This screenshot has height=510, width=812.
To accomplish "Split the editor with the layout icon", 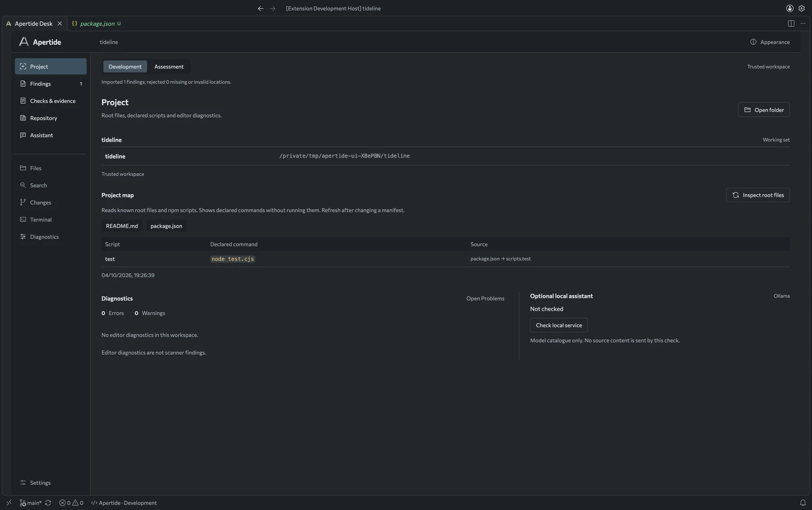I will click(x=791, y=23).
